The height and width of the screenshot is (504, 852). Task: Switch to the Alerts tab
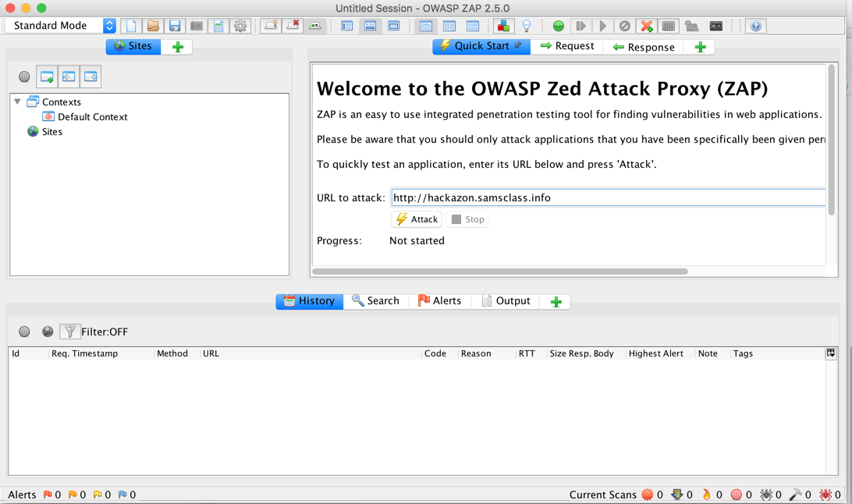click(439, 301)
